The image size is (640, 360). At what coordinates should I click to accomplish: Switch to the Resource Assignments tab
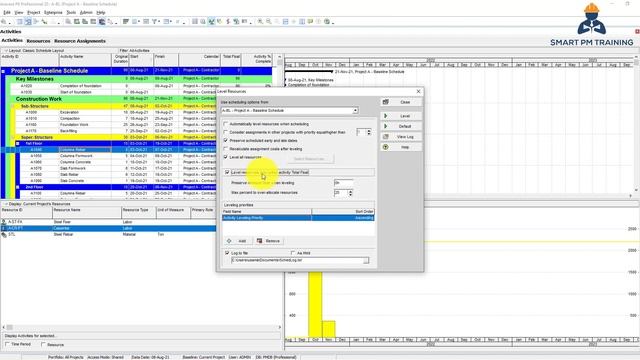click(80, 41)
